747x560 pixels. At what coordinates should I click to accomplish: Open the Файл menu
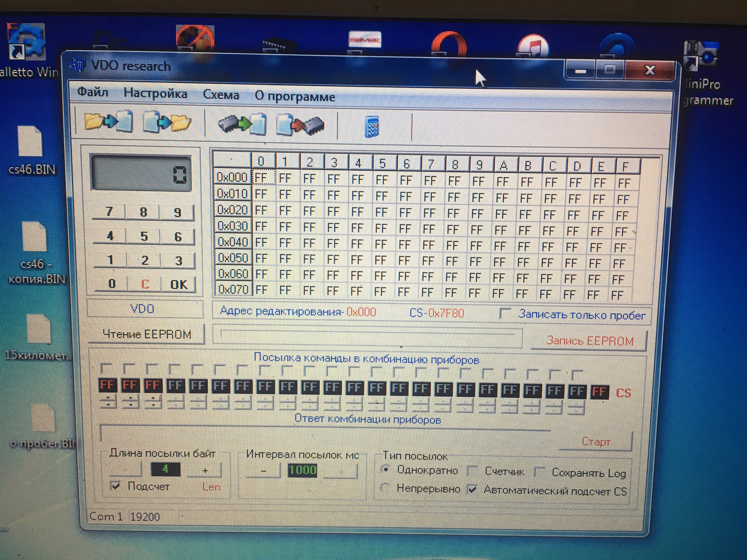click(93, 92)
